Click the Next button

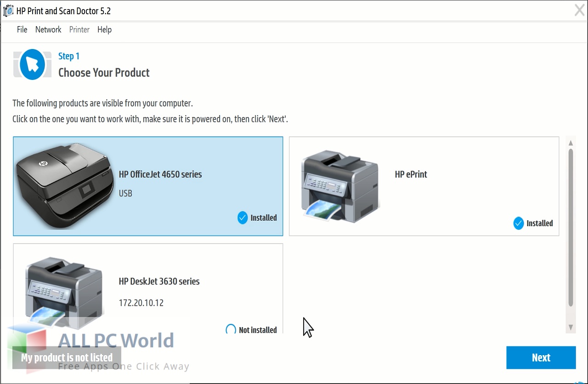[541, 358]
